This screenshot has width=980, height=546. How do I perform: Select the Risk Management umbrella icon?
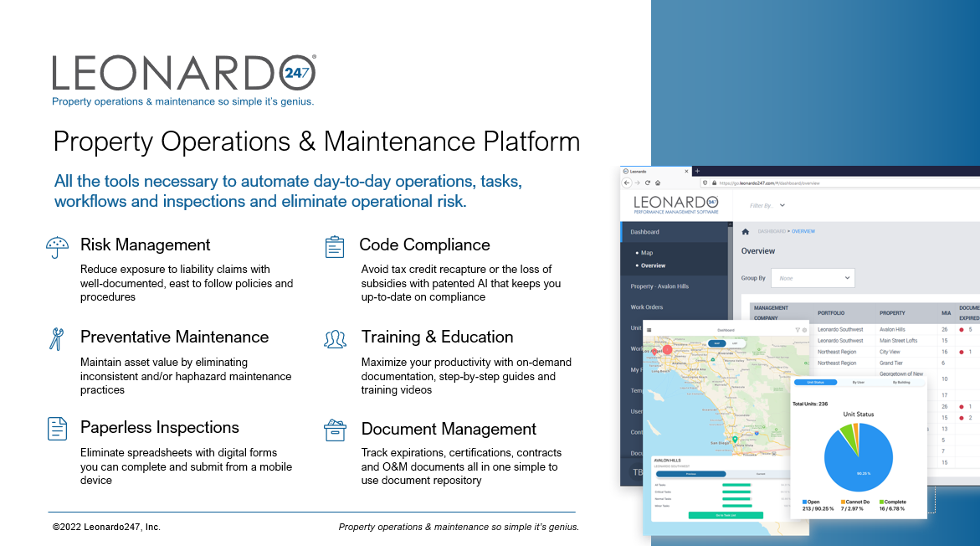(x=57, y=245)
